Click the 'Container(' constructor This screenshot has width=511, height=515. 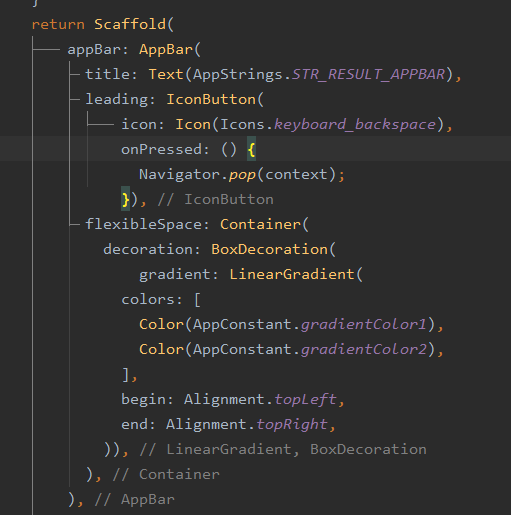tap(264, 224)
